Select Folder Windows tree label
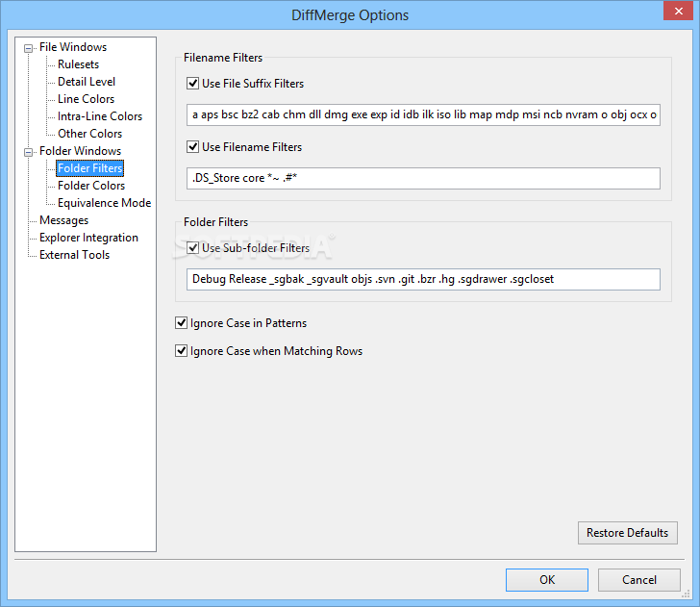700x607 pixels. [80, 151]
